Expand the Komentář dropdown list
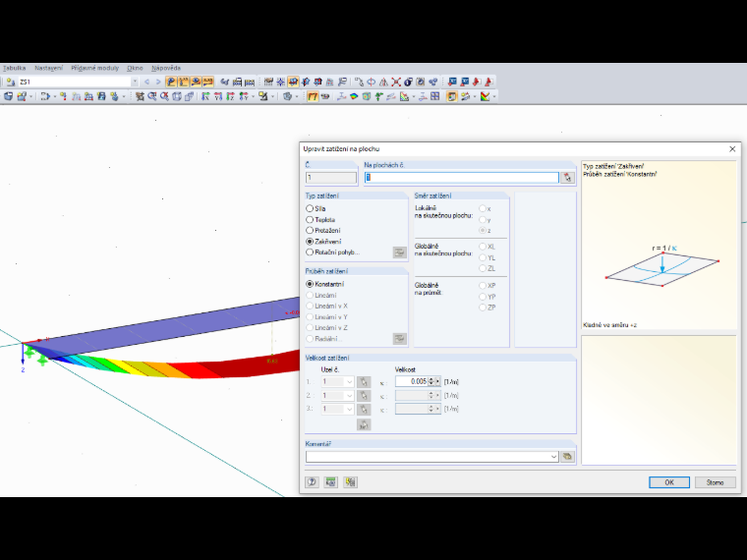Screen dimensions: 747x560 tap(553, 457)
